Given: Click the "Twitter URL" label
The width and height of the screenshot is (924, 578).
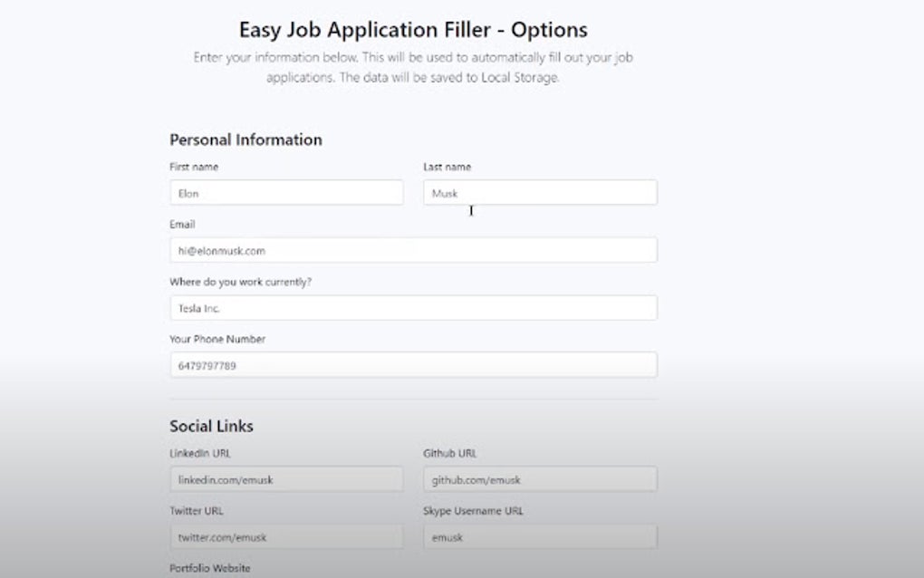Looking at the screenshot, I should click(x=197, y=511).
